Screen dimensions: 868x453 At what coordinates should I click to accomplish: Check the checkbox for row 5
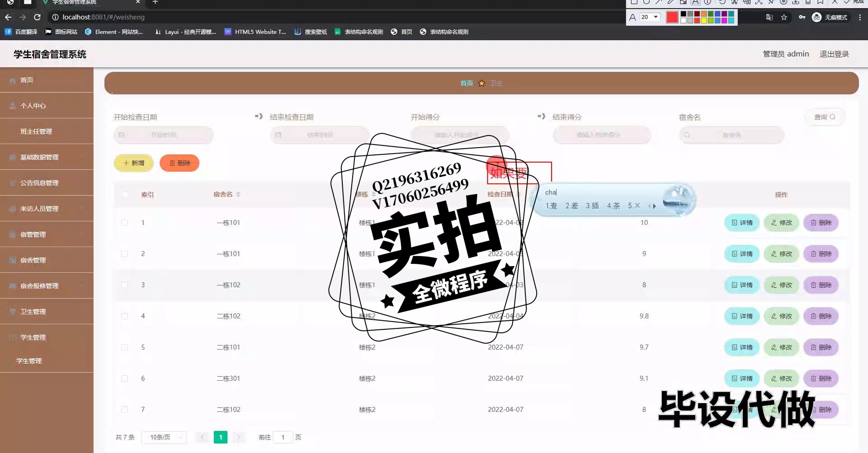click(124, 347)
